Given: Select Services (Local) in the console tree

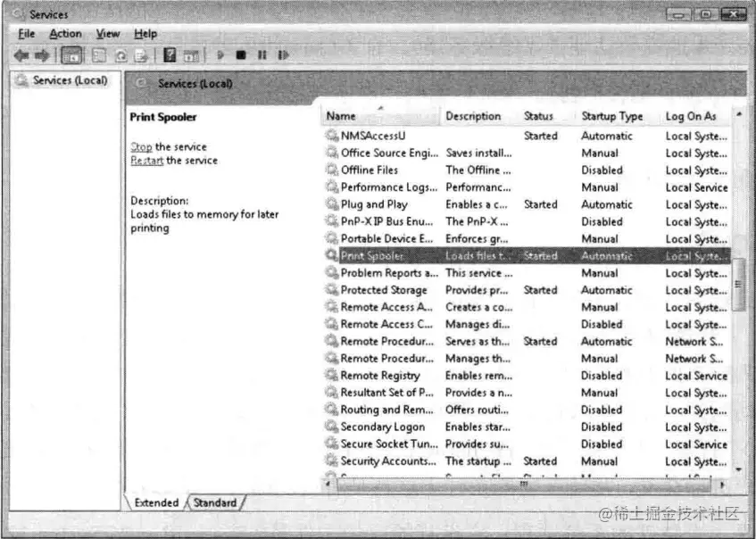Looking at the screenshot, I should [70, 80].
